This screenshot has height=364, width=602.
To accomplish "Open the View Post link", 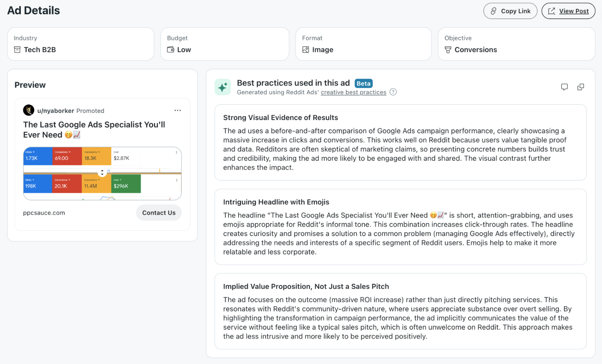I will coord(568,11).
